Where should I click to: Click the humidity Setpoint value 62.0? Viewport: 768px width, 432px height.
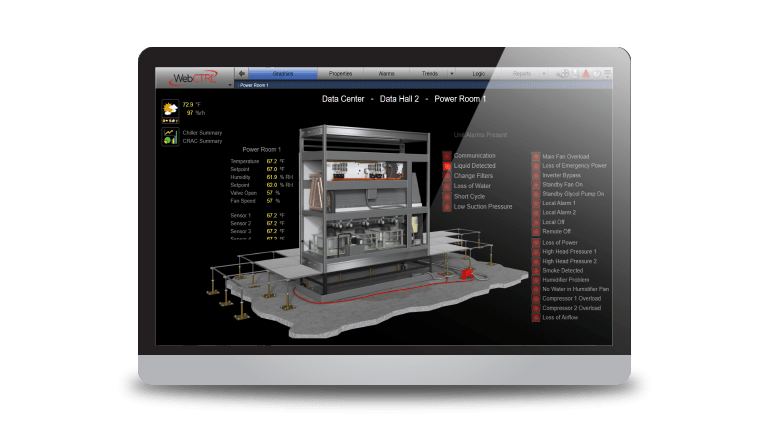(272, 185)
